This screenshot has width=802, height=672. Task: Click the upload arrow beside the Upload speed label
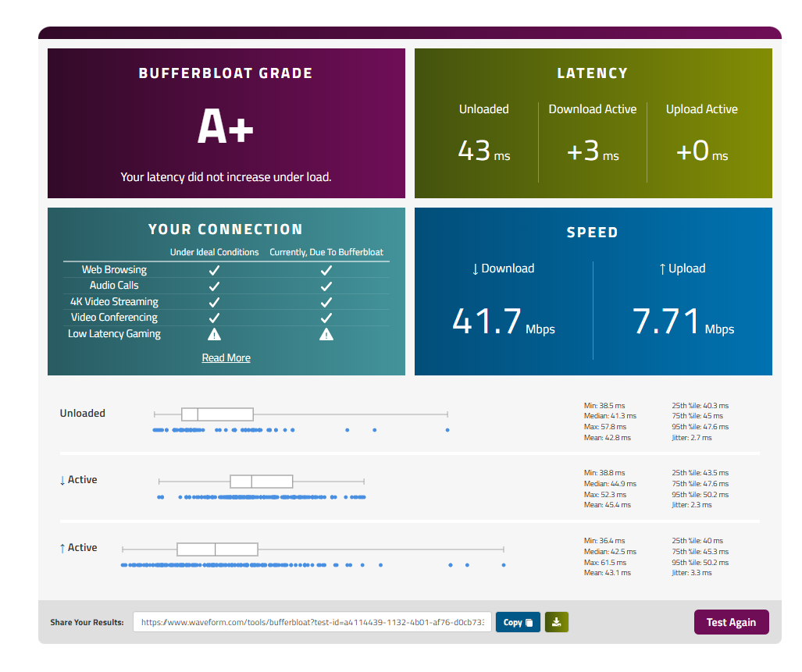point(662,269)
